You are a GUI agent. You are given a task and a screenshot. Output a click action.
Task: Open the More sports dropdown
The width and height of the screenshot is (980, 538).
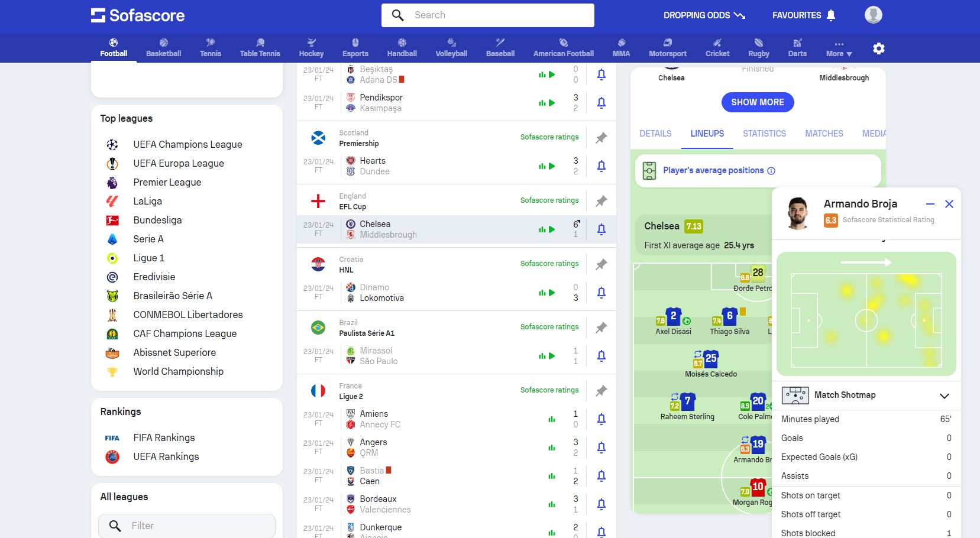tap(839, 48)
